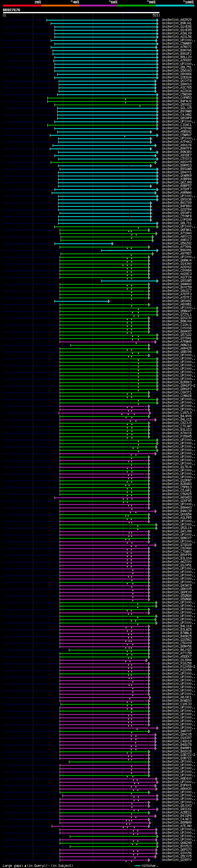Select the UniRef100_A9ZM29 hit label

177,20
